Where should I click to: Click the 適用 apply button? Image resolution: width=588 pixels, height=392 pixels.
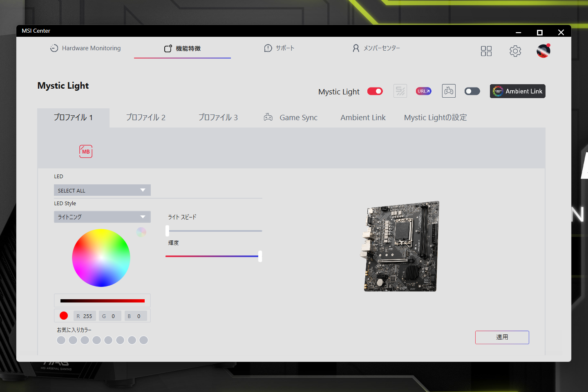pyautogui.click(x=502, y=337)
